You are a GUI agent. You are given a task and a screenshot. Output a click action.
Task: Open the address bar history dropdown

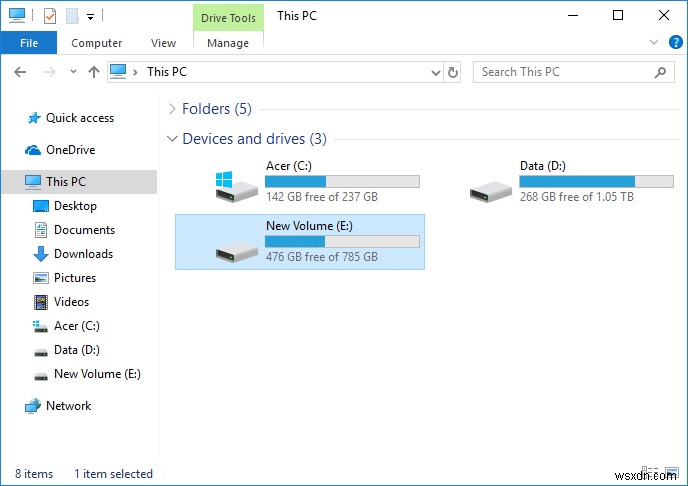436,72
